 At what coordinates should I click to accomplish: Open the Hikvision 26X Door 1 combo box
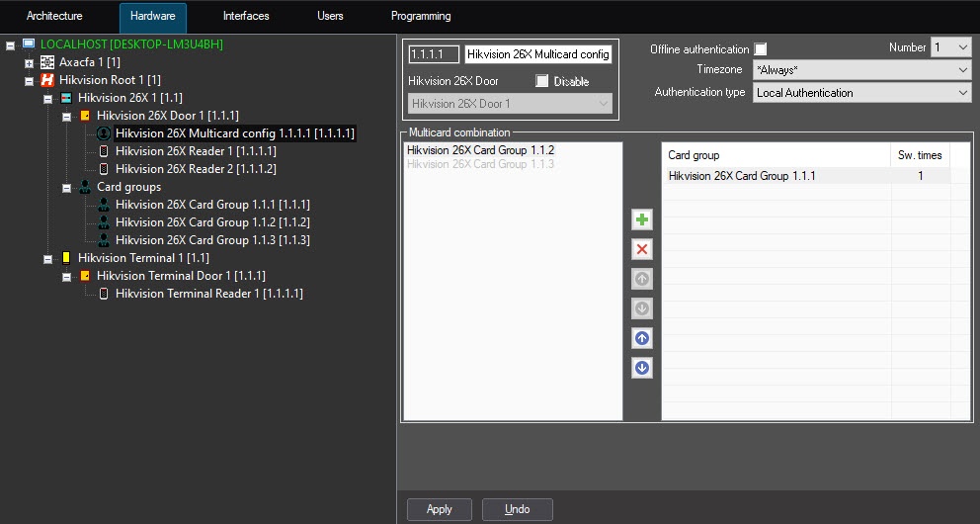(510, 104)
